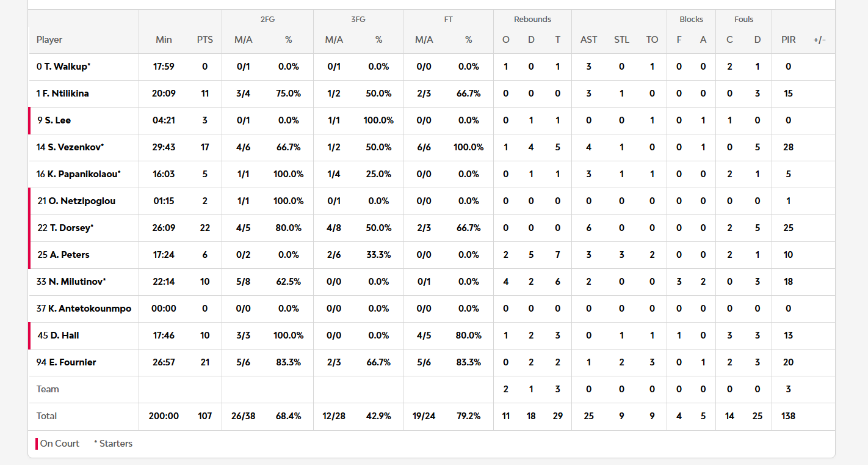Click the +/- column header

tap(819, 40)
